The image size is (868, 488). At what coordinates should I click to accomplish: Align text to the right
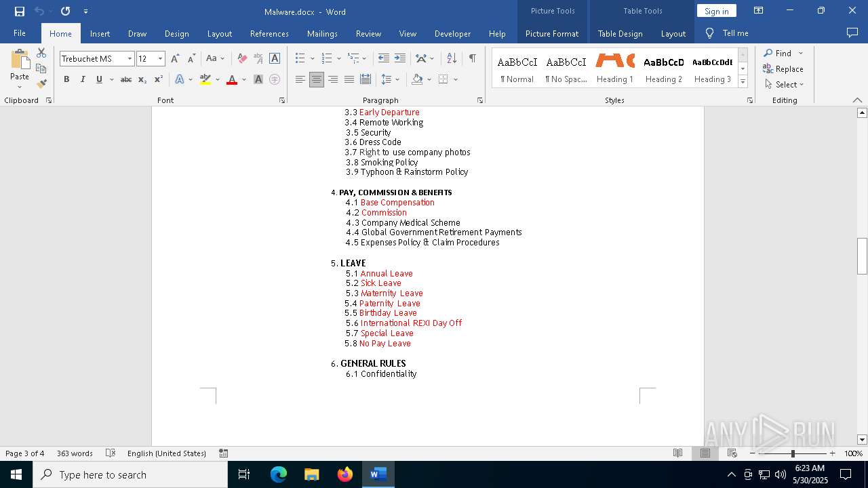tap(333, 80)
